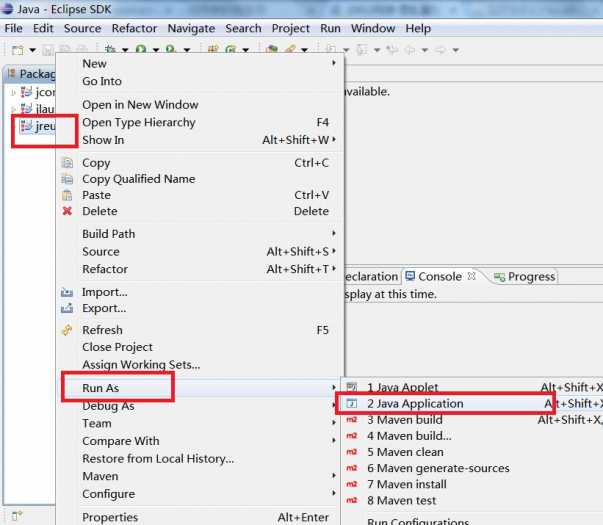Open the forward navigation history dropdown arrow
The image size is (603, 525).
point(456,50)
